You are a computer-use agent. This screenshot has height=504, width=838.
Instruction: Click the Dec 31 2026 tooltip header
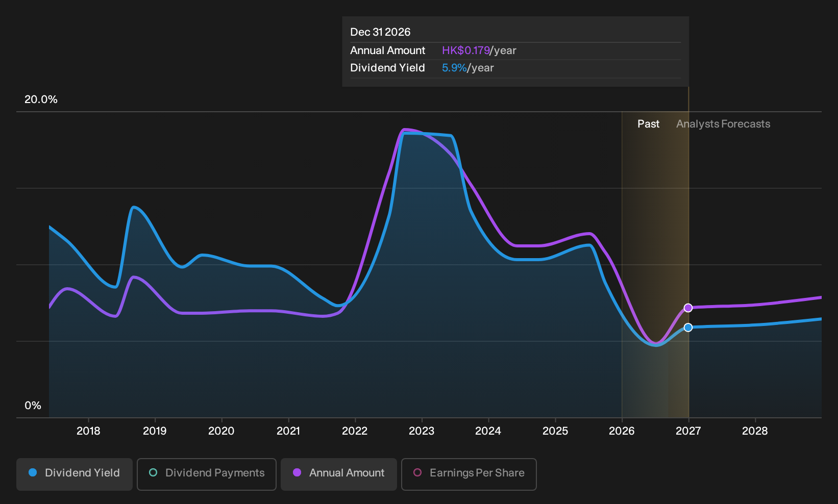tap(380, 32)
